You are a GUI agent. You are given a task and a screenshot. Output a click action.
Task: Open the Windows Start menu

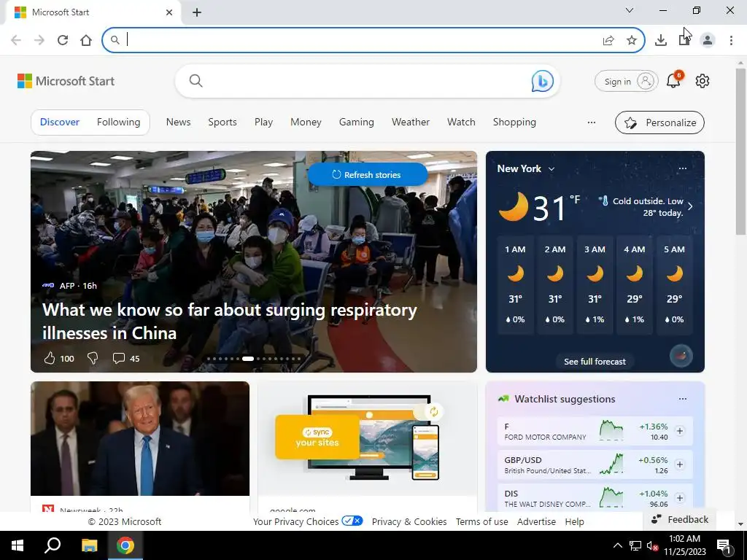[18, 545]
